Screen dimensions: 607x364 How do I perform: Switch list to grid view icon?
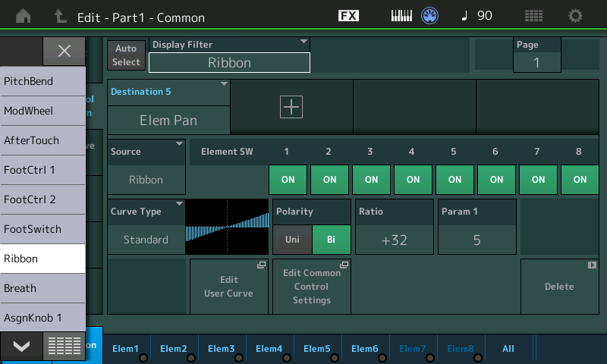click(64, 346)
